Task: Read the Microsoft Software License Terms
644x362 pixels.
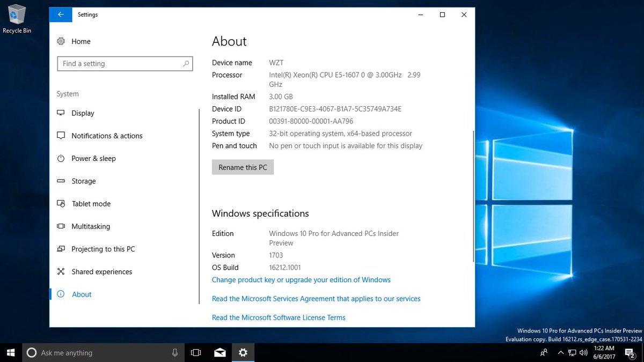Action: point(279,317)
